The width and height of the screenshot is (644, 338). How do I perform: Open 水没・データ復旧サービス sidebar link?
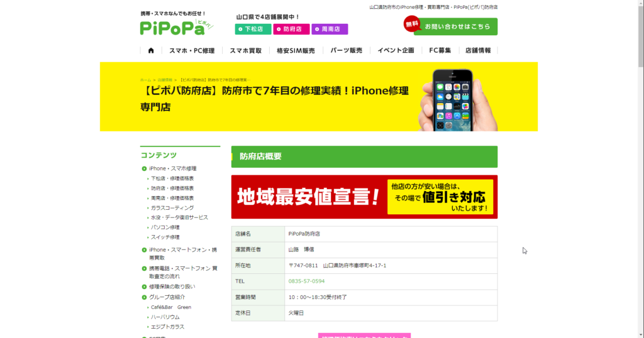click(179, 217)
